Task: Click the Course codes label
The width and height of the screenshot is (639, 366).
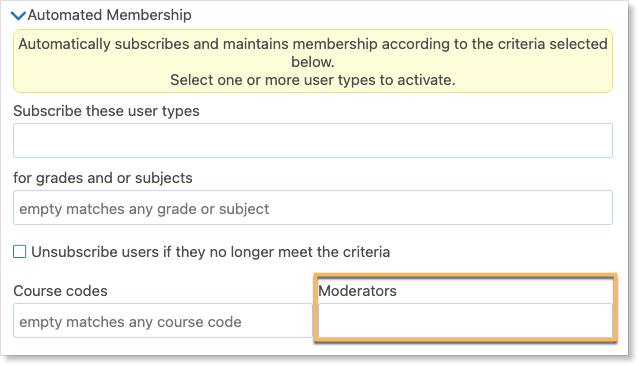Action: (60, 291)
